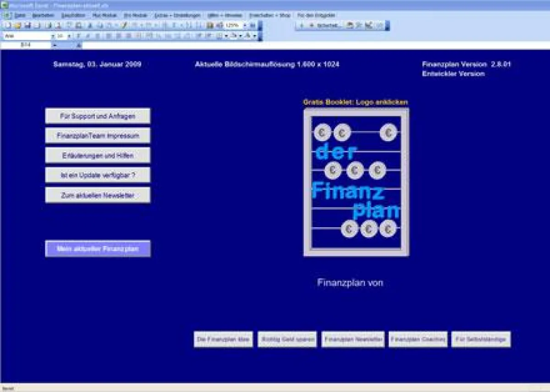Open the font color dropdown arrow

[x=254, y=36]
